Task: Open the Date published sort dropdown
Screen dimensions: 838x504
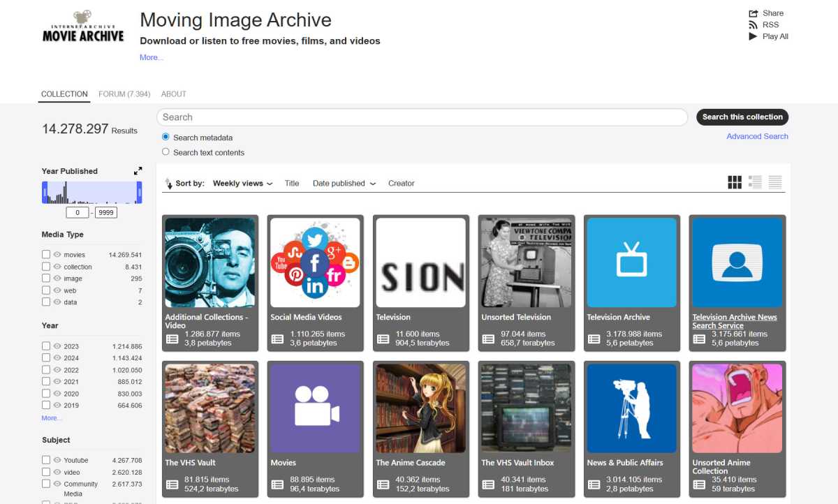Action: 344,184
